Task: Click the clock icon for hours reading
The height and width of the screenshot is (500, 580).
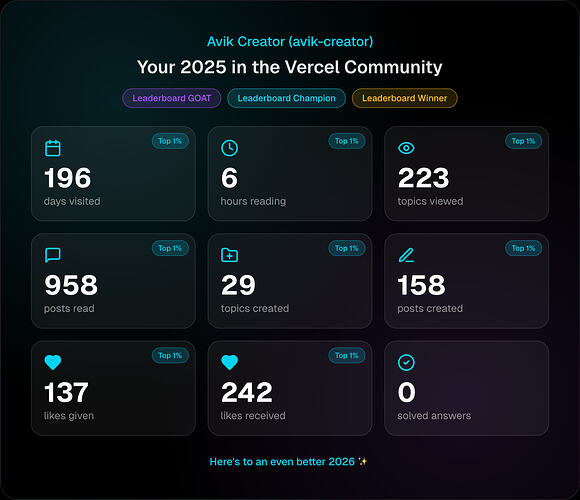Action: (229, 148)
